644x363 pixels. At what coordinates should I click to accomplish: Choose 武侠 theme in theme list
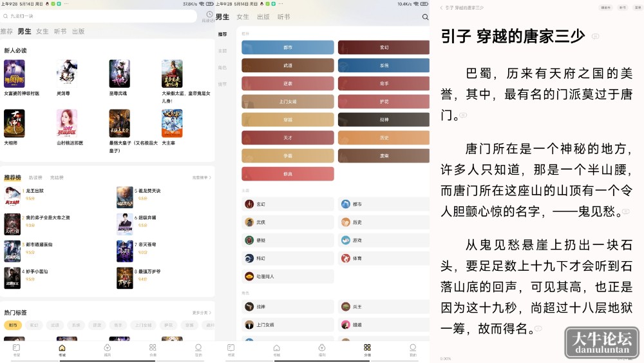click(x=287, y=222)
